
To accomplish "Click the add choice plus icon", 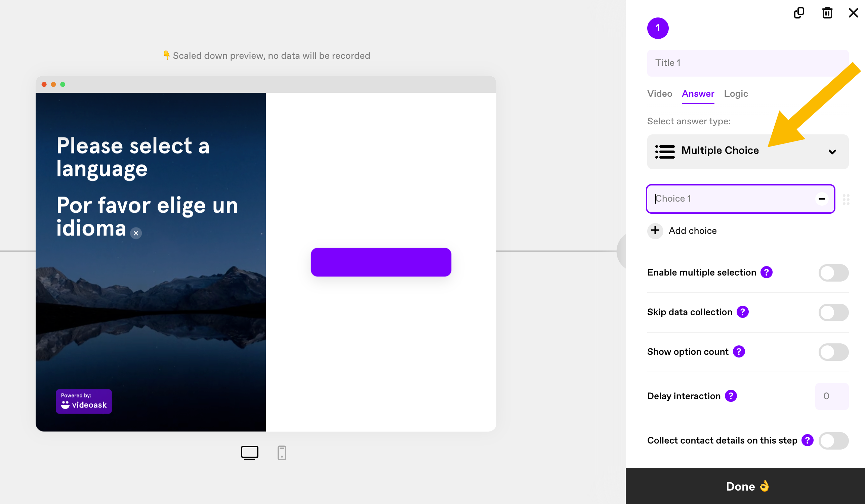I will tap(655, 230).
